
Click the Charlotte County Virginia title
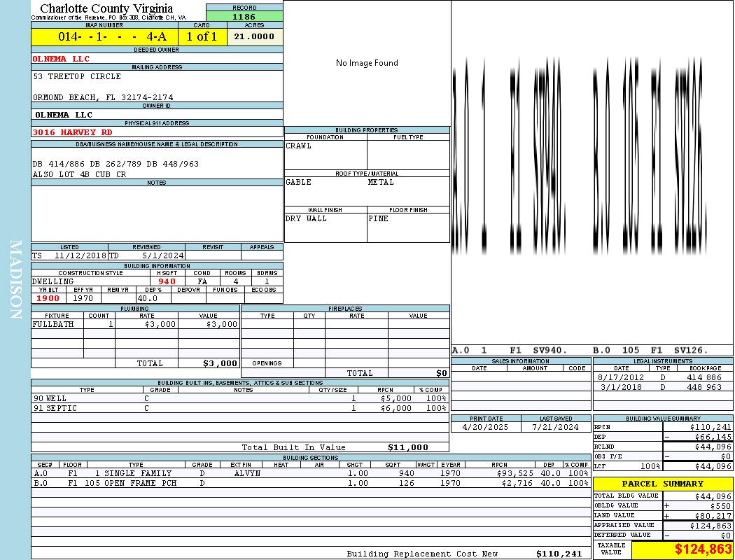pyautogui.click(x=106, y=8)
